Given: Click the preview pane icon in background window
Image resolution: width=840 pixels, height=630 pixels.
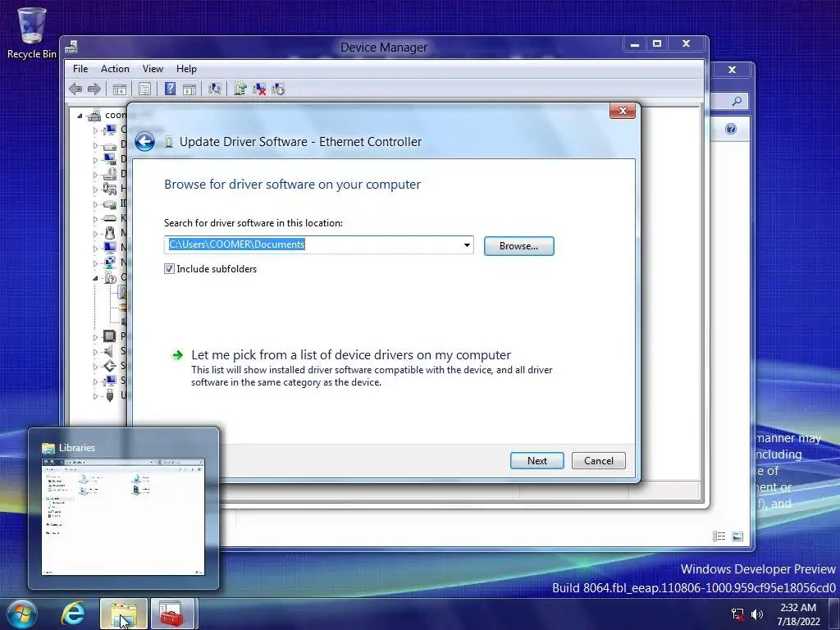Looking at the screenshot, I should point(737,536).
